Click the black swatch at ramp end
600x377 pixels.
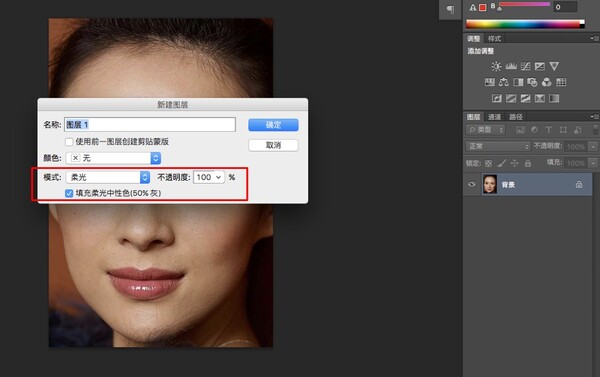(582, 26)
